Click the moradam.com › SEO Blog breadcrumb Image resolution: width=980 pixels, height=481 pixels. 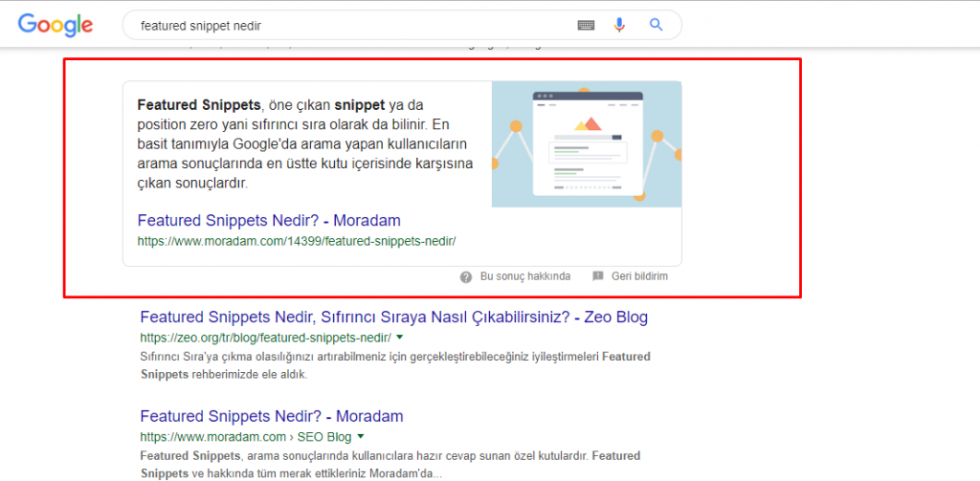[x=246, y=437]
